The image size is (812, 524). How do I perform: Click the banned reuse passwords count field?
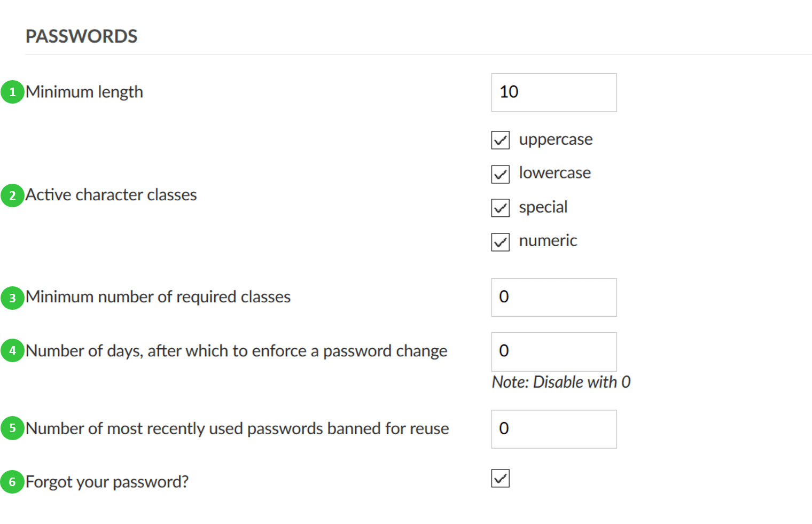coord(553,429)
